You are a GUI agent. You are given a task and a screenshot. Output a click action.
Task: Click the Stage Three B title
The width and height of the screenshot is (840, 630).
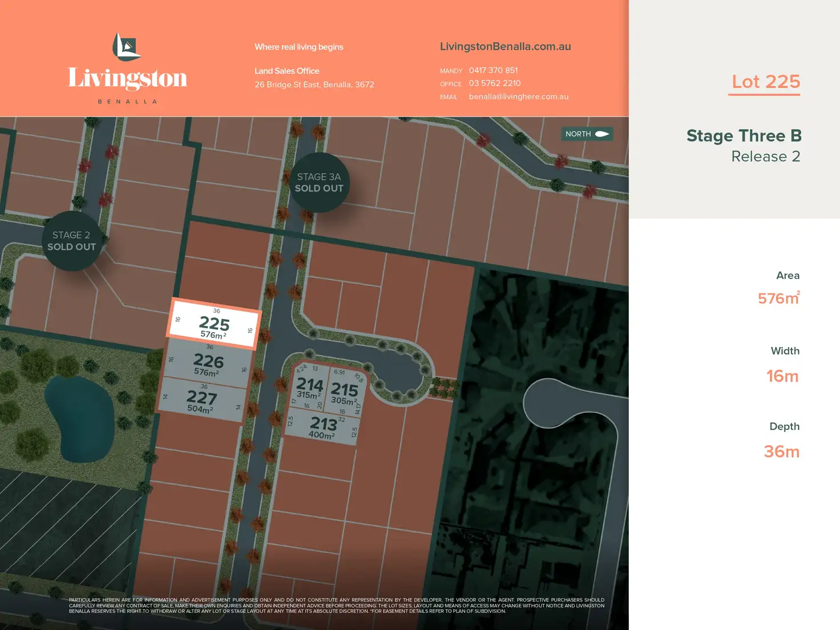pyautogui.click(x=744, y=136)
